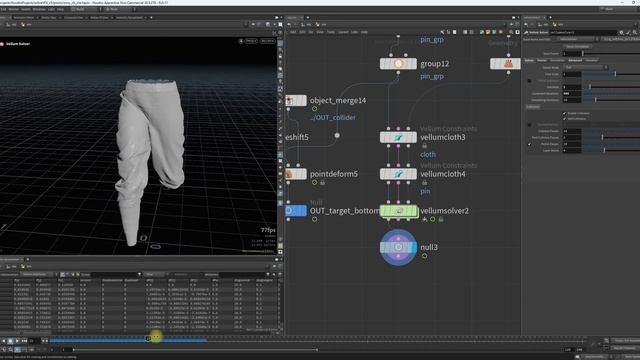Select the vellumsolver2 node
The image size is (640, 360).
[x=398, y=211]
